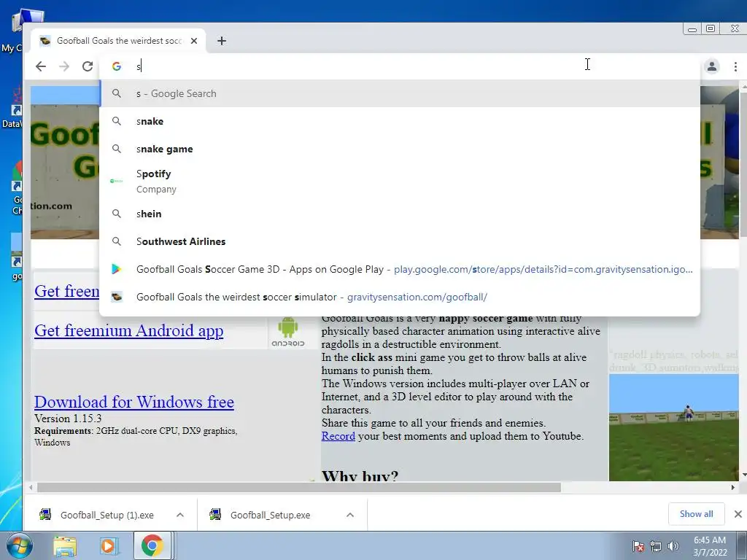This screenshot has width=747, height=560.
Task: Click magnifier icon beside 'shein'
Action: (116, 214)
